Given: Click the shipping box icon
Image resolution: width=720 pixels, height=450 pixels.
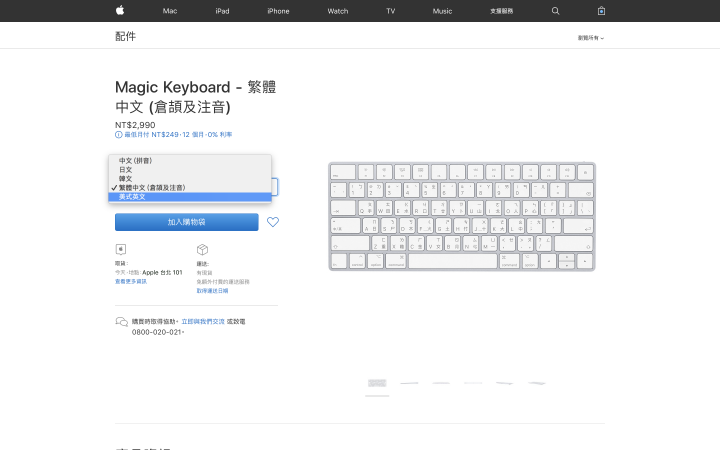Looking at the screenshot, I should (202, 249).
